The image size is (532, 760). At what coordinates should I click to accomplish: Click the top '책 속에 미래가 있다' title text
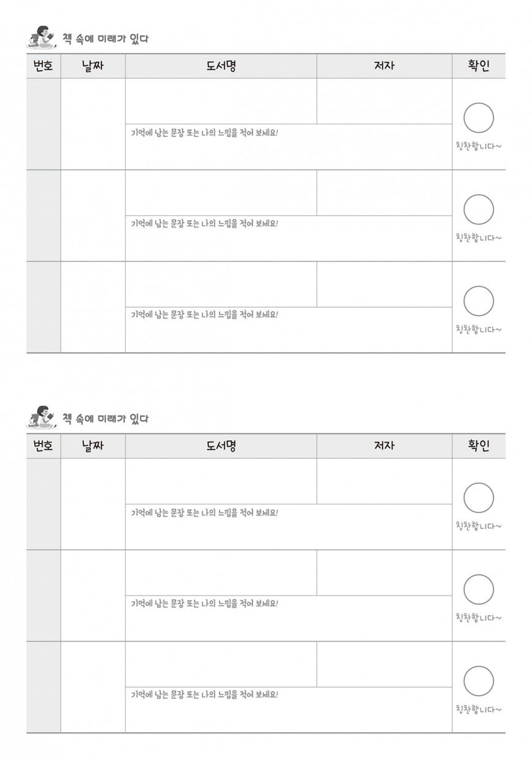pos(106,39)
